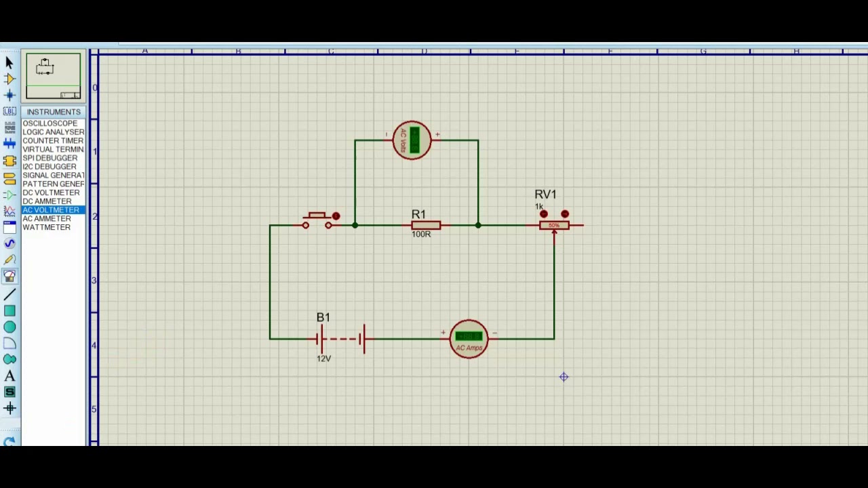This screenshot has width=868, height=488.
Task: Click the R1 component label
Action: [418, 214]
